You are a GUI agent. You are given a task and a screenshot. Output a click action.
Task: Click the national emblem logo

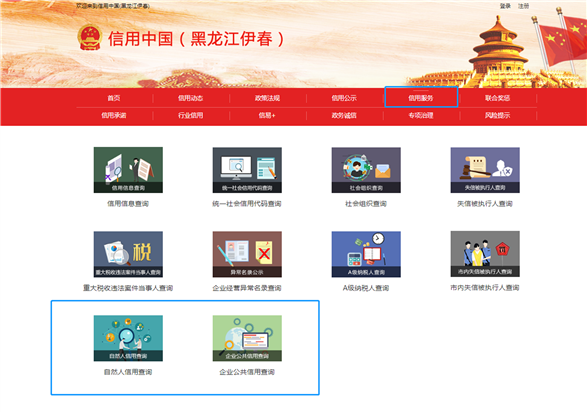click(89, 37)
